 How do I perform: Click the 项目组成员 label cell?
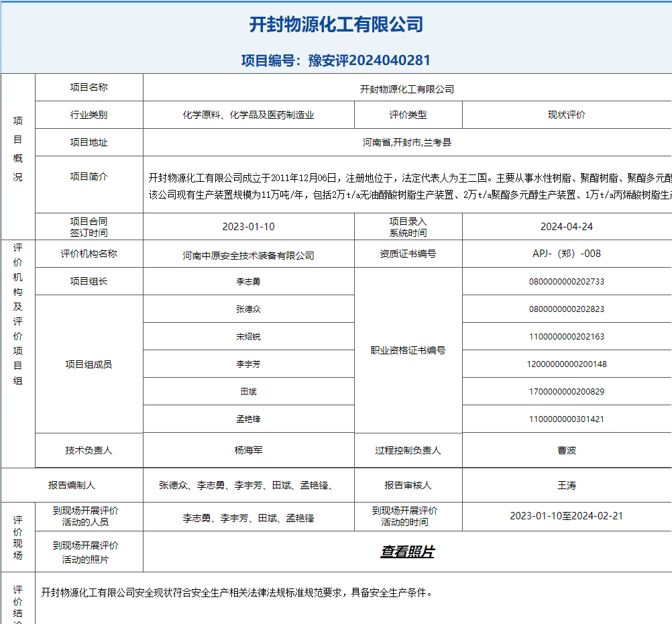(x=89, y=364)
